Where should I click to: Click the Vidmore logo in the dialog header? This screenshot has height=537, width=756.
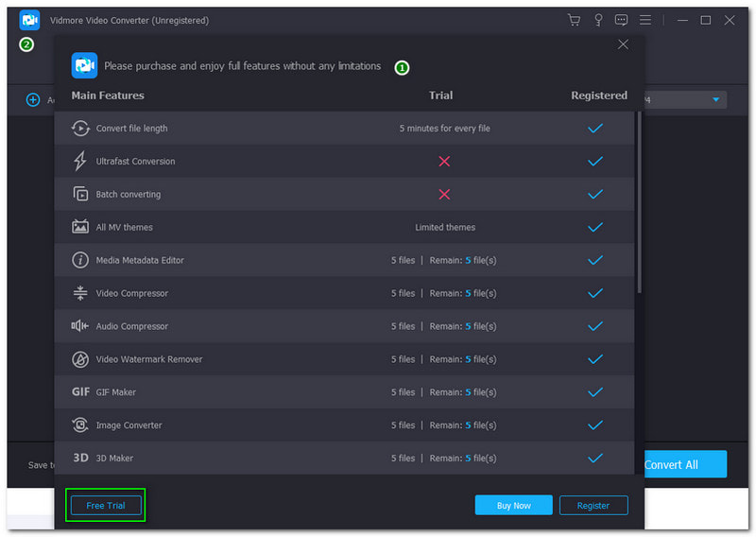(x=85, y=65)
